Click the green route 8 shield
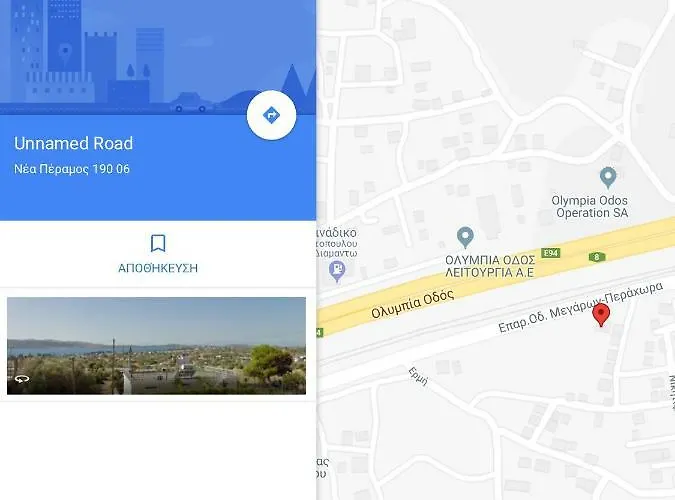This screenshot has width=675, height=500. [597, 257]
